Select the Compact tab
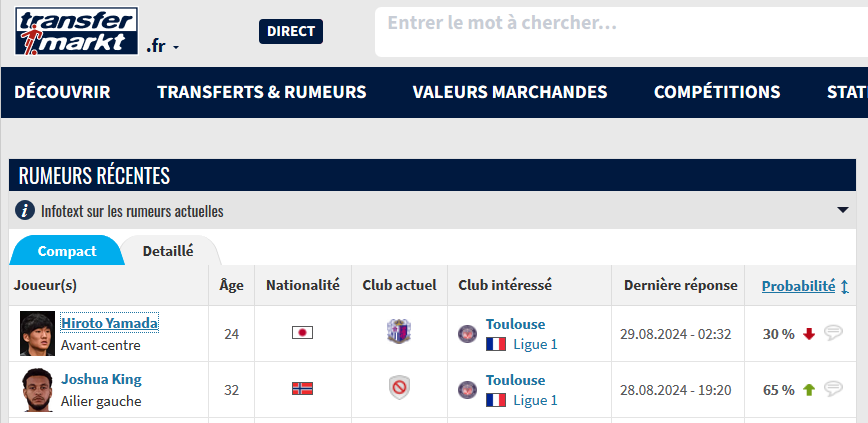Image resolution: width=868 pixels, height=423 pixels. coord(67,251)
